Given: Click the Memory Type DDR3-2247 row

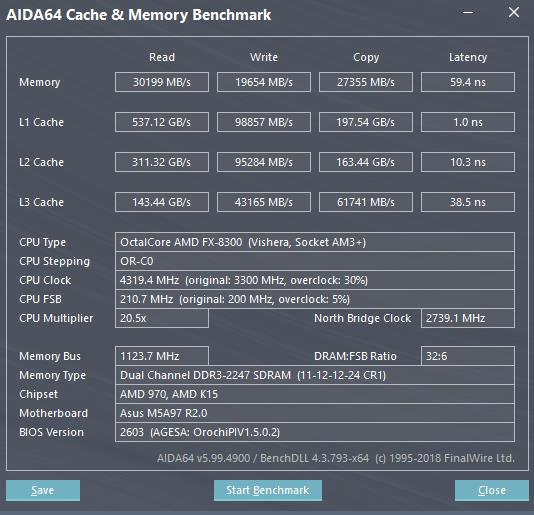Looking at the screenshot, I should pyautogui.click(x=315, y=375).
